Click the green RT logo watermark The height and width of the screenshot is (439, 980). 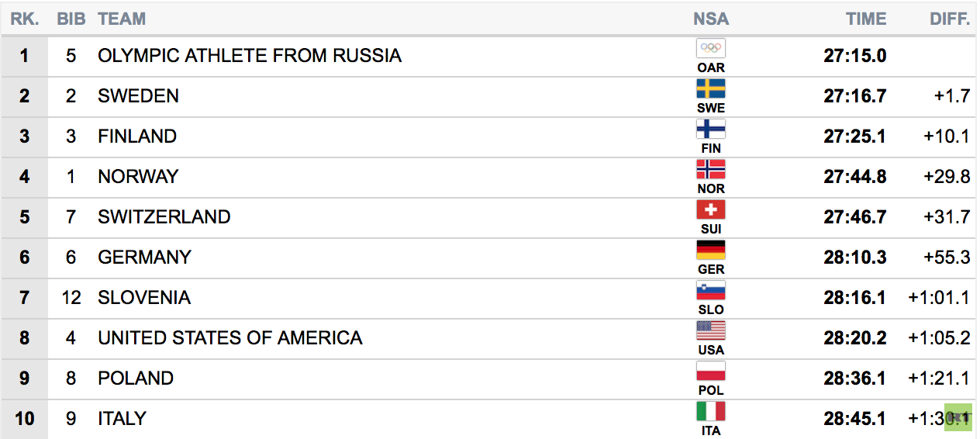(958, 417)
